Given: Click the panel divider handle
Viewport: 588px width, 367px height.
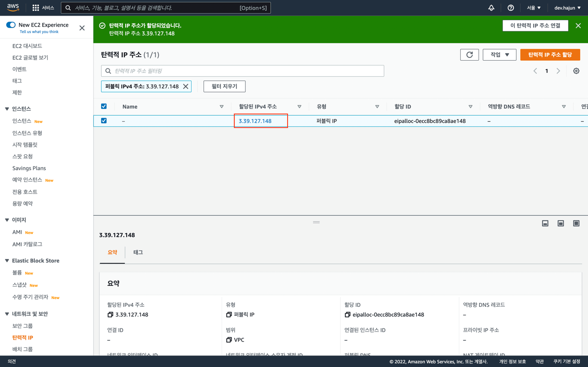Looking at the screenshot, I should [316, 222].
